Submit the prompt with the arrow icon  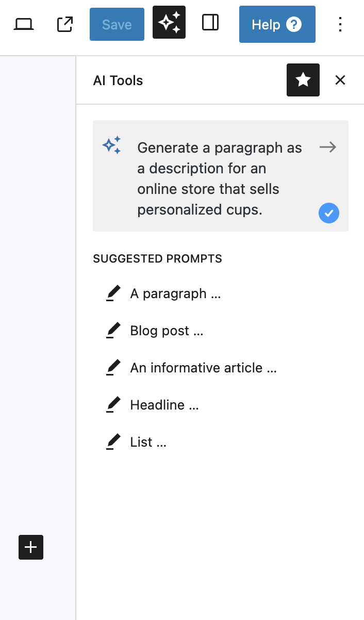[x=328, y=148]
